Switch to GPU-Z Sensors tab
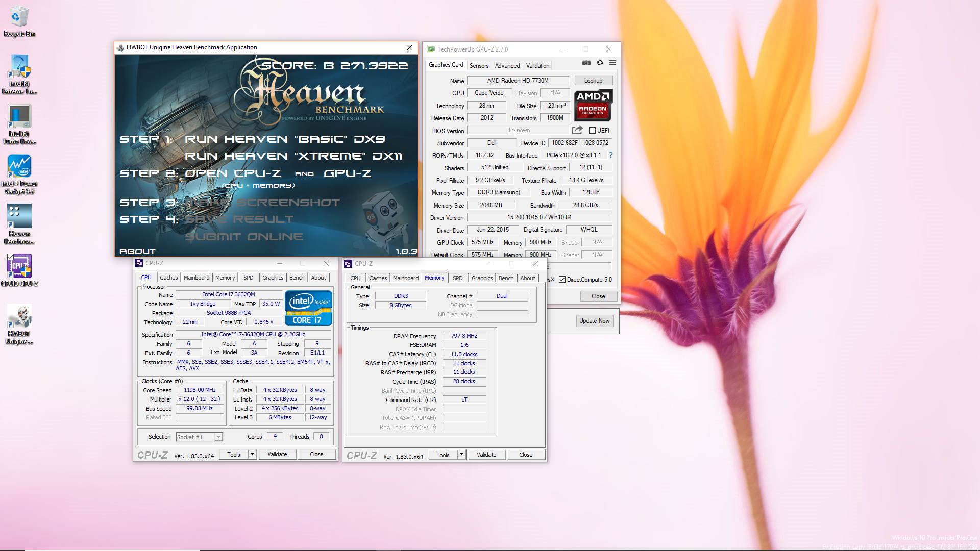This screenshot has height=551, width=980. pos(479,66)
